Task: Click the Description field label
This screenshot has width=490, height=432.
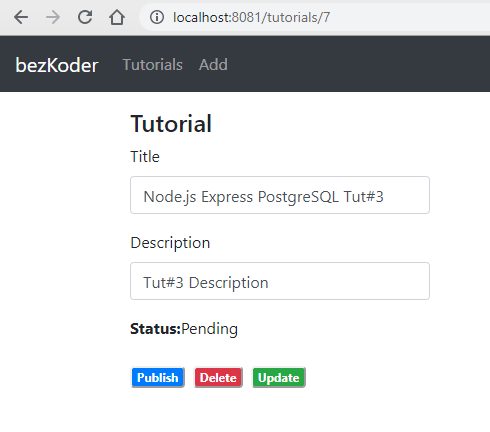Action: [x=170, y=243]
